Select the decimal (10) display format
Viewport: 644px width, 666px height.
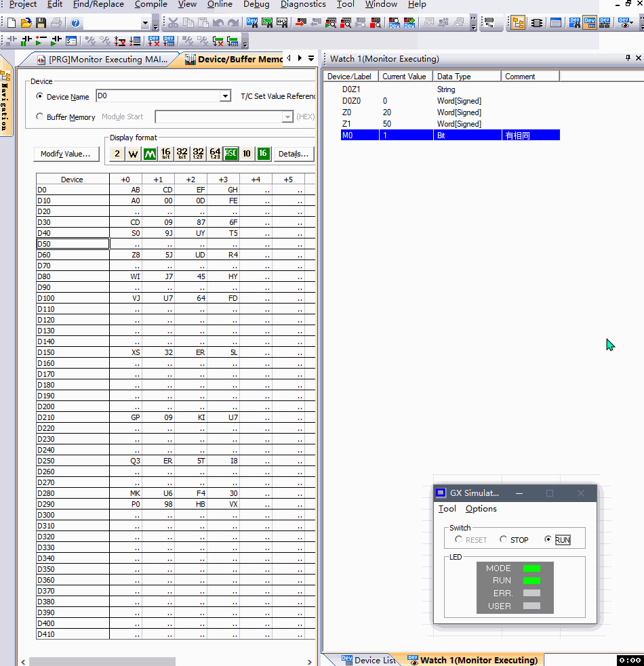247,154
